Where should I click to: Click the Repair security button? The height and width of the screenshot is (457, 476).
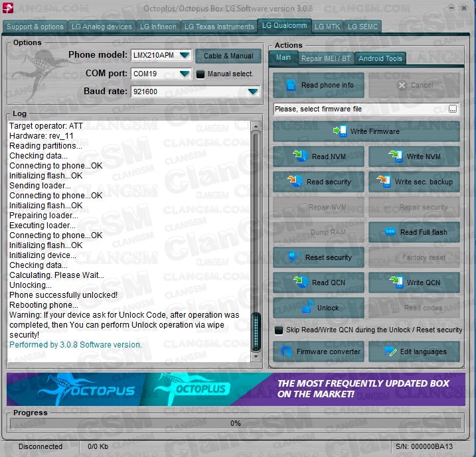414,207
